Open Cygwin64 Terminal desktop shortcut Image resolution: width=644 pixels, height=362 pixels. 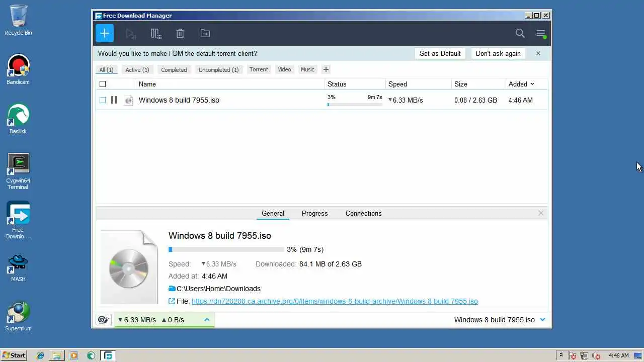18,171
